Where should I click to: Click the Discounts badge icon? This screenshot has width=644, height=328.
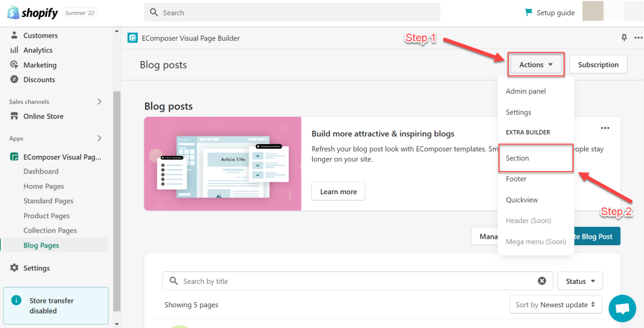[x=14, y=79]
